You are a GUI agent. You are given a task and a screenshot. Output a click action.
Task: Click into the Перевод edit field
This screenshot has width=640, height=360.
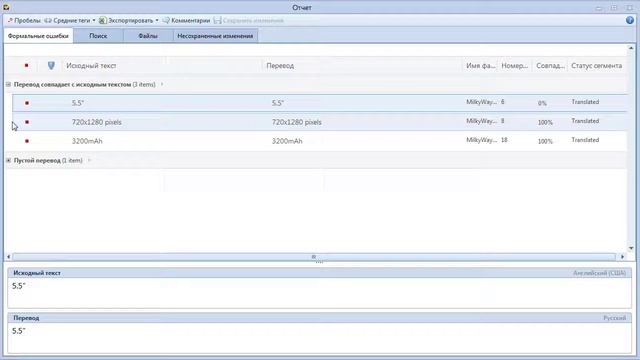pyautogui.click(x=319, y=338)
